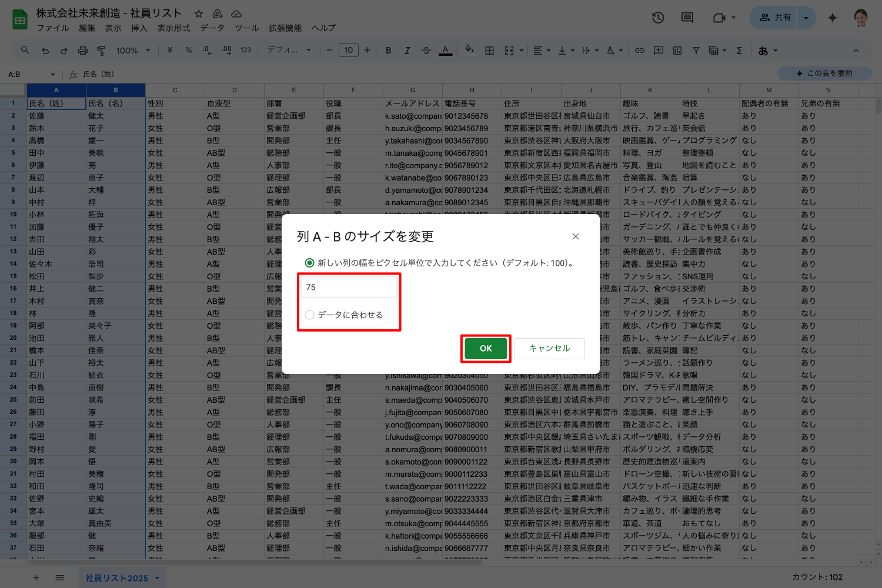Image resolution: width=882 pixels, height=588 pixels.
Task: Toggle strikethrough formatting icon
Action: [x=426, y=51]
